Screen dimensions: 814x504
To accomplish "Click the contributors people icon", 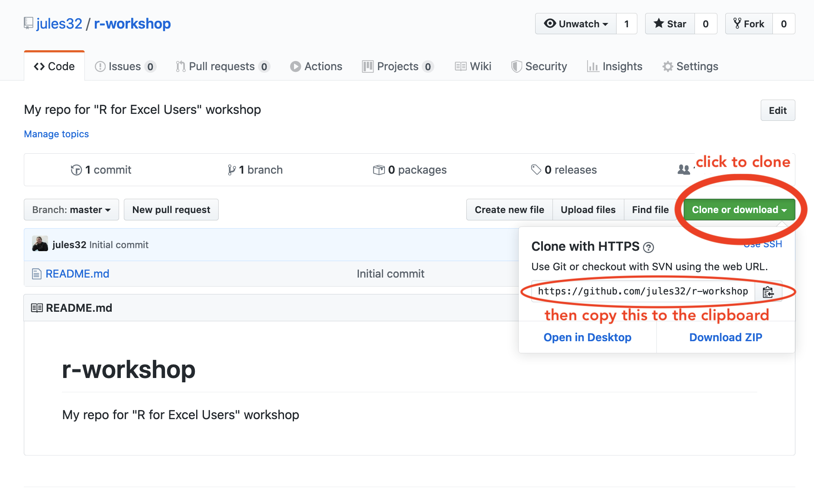I will pos(684,170).
